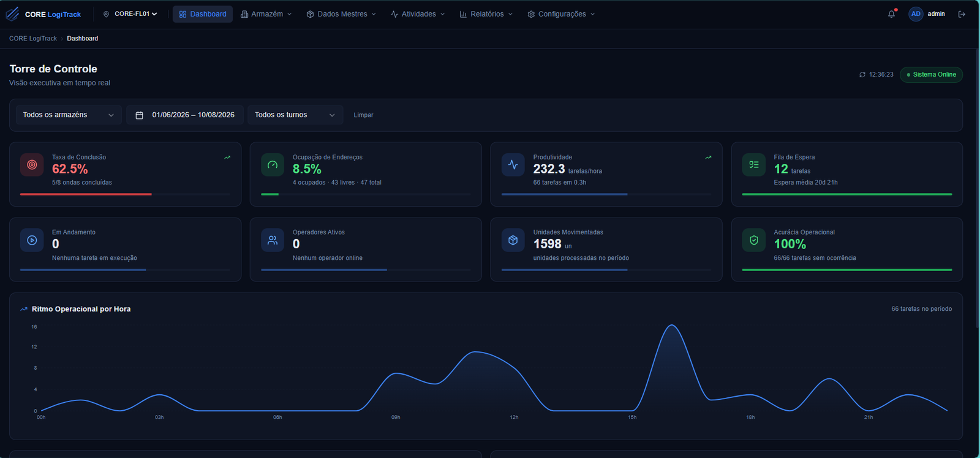
Task: Click the shield icon on Acurácia Operacional
Action: [x=754, y=240]
